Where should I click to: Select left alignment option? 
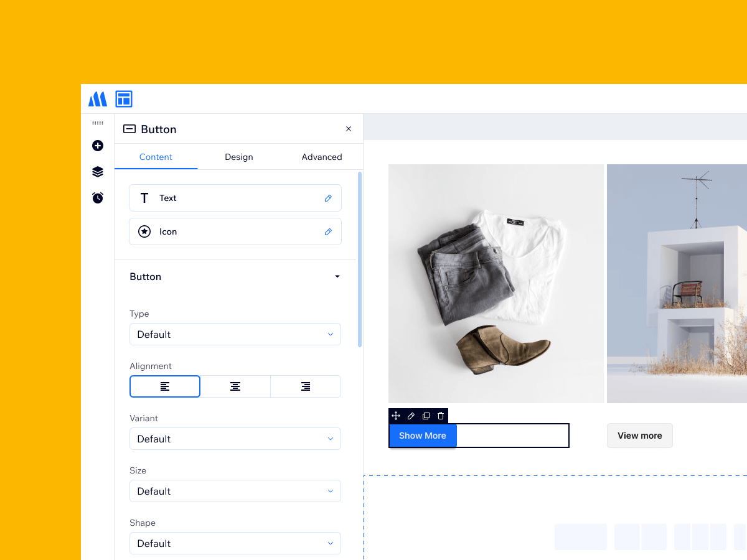(165, 386)
